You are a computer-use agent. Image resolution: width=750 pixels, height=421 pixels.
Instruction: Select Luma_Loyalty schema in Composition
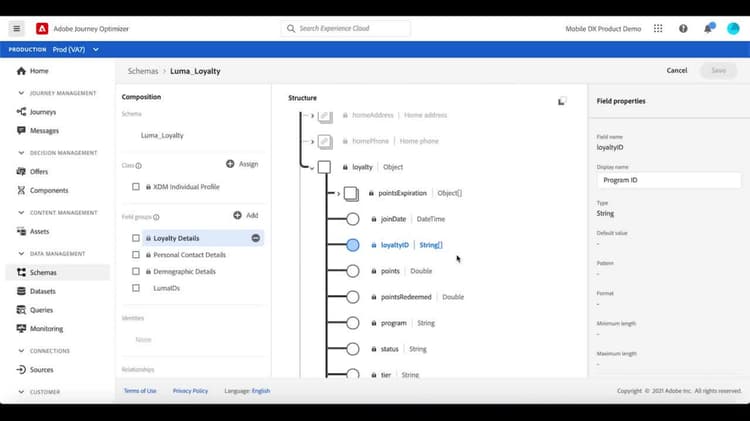[162, 135]
